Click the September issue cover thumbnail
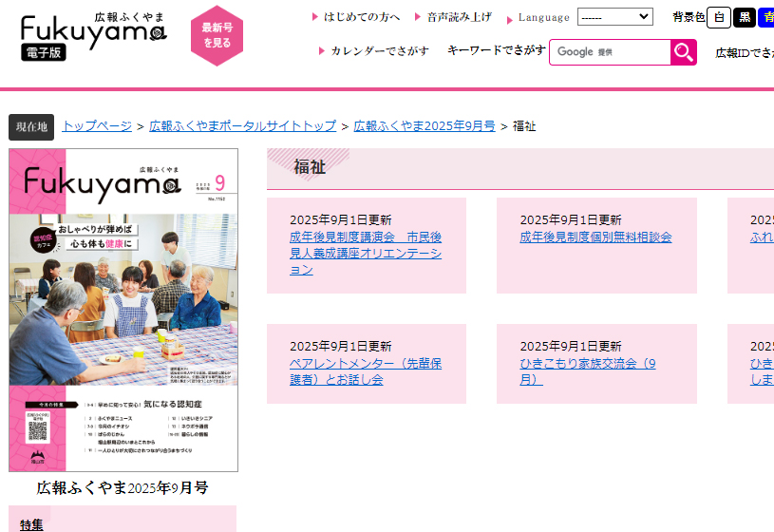 point(123,311)
